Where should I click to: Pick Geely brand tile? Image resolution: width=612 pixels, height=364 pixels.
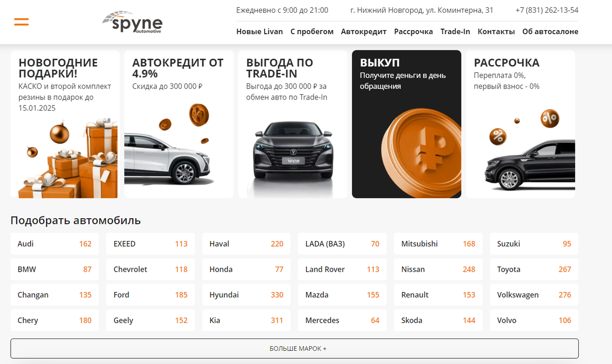(x=150, y=320)
